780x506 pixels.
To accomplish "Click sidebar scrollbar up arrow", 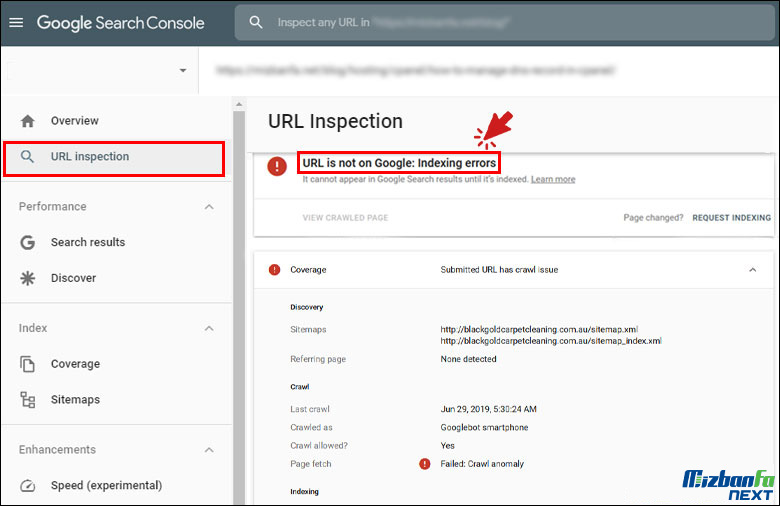I will coord(239,104).
